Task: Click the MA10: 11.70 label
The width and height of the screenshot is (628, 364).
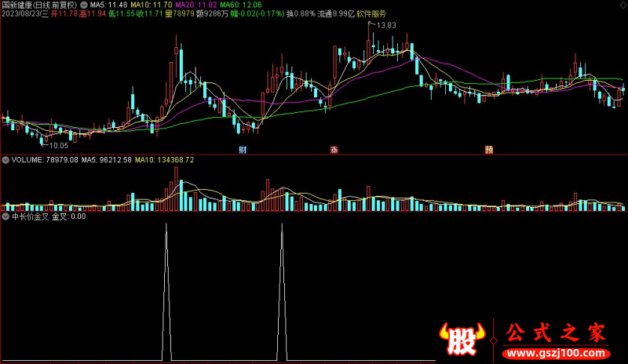Action: (x=152, y=5)
